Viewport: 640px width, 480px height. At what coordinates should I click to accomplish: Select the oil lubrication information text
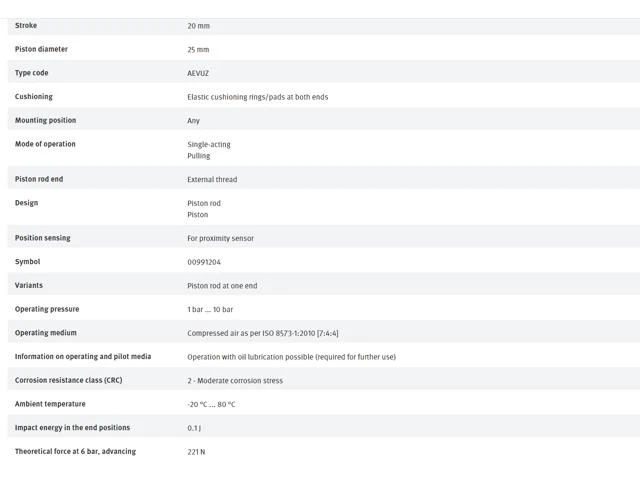tap(291, 357)
